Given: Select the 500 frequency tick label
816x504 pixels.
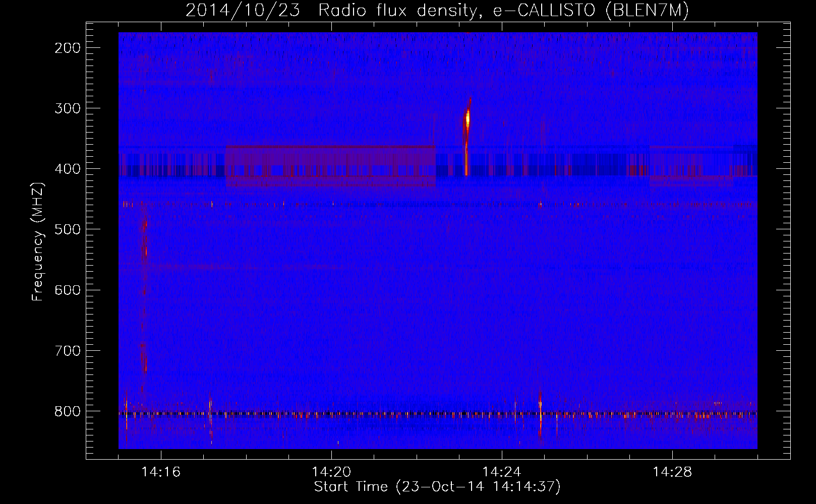Looking at the screenshot, I should (68, 229).
